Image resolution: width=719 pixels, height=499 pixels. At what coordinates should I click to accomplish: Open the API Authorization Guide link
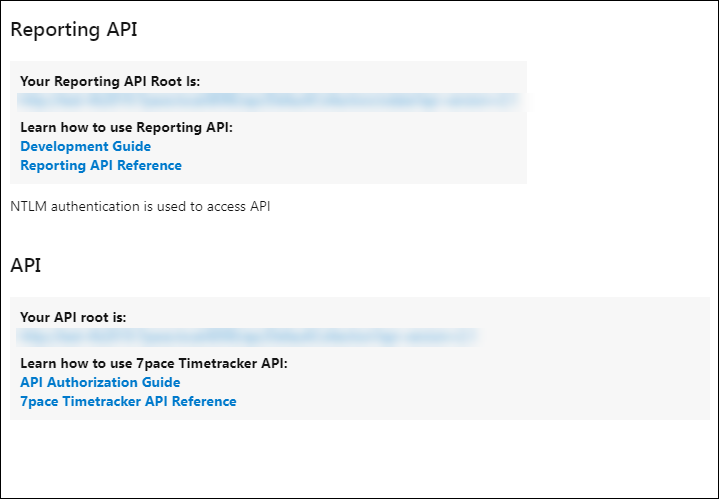pos(100,383)
